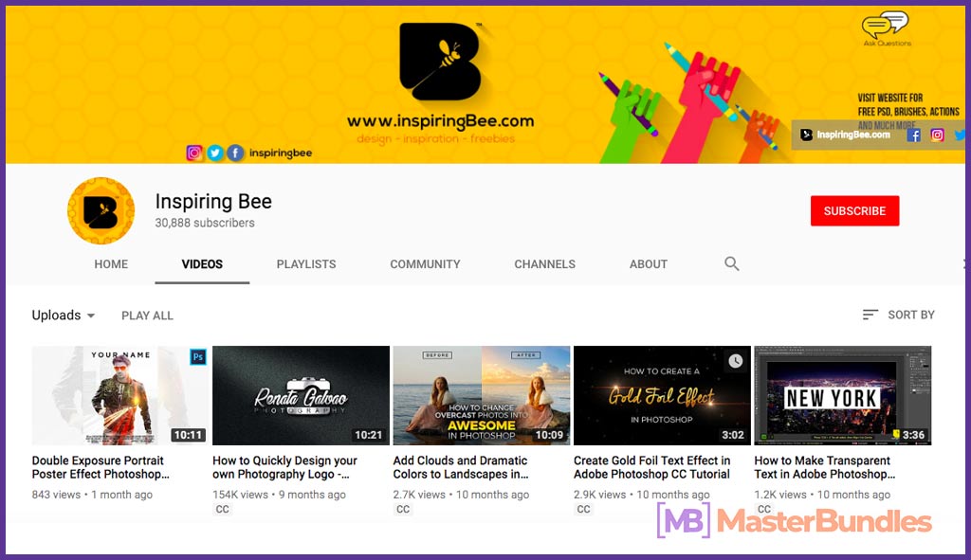Expand the Uploads dropdown

click(64, 315)
